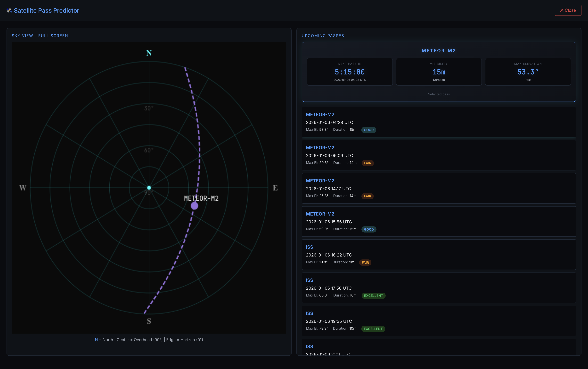Image resolution: width=588 pixels, height=369 pixels.
Task: Click the satellite icon beside the app title
Action: coord(9,10)
